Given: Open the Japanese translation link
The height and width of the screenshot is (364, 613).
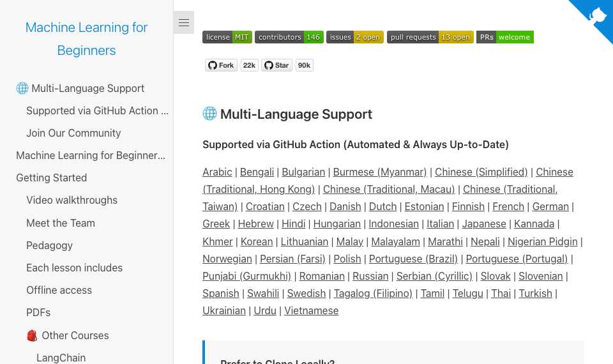Looking at the screenshot, I should pyautogui.click(x=484, y=224).
